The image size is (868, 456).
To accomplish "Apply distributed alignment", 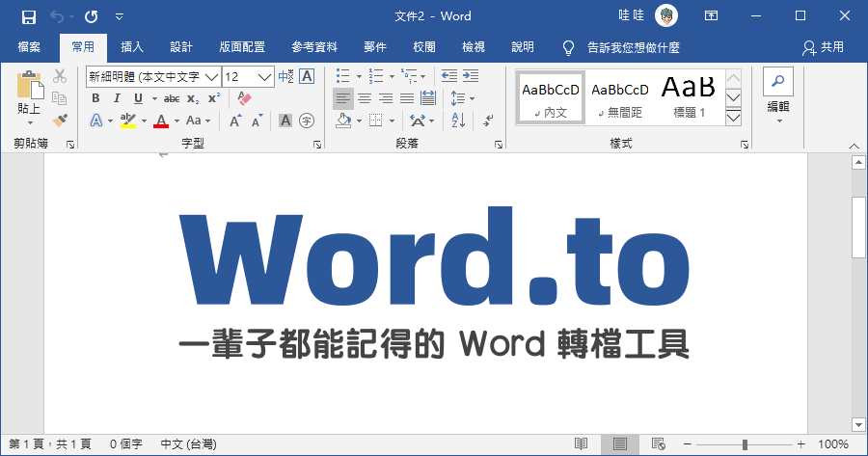I will pyautogui.click(x=428, y=98).
